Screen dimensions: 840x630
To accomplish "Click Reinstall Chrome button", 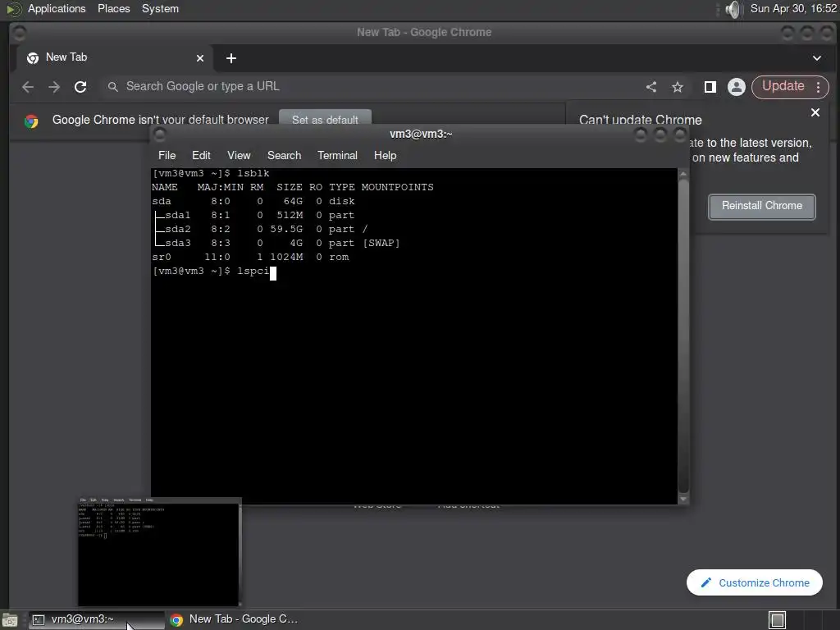I will (x=762, y=207).
